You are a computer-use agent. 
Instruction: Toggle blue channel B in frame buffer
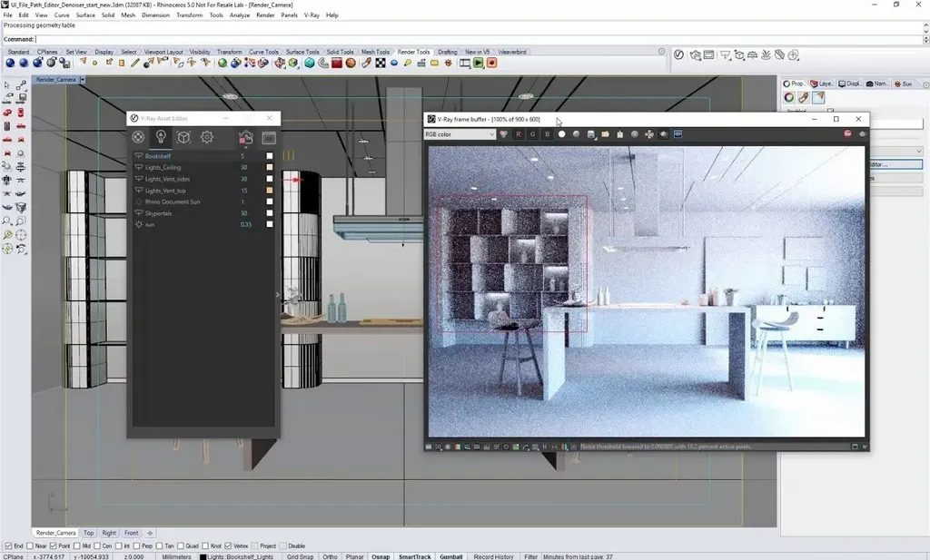click(x=547, y=134)
